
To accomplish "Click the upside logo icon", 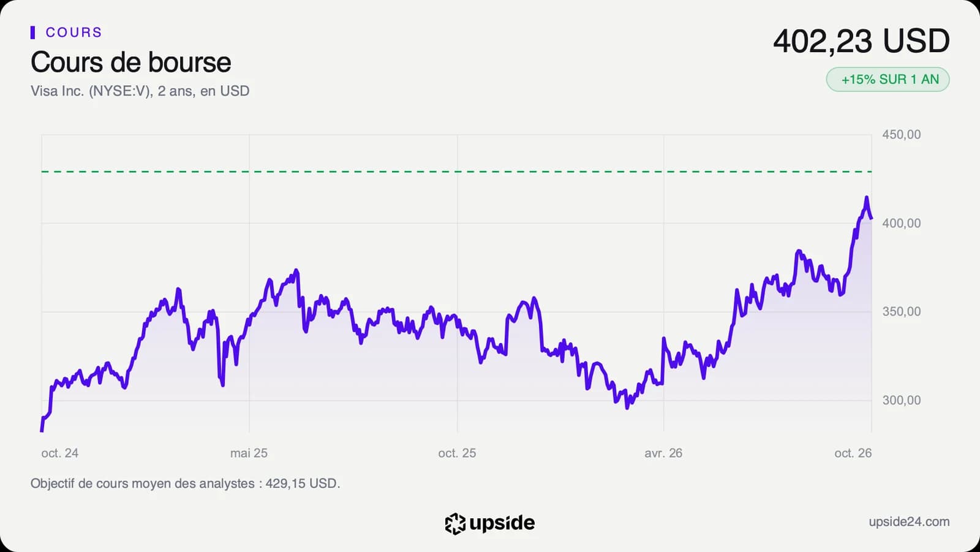I will pos(455,523).
